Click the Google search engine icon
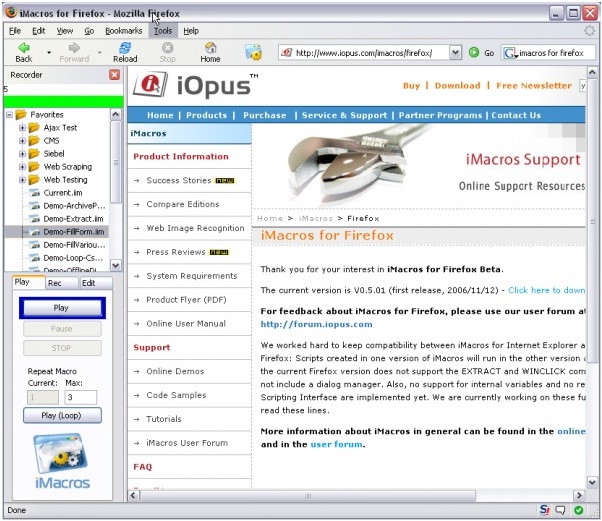 coord(509,53)
